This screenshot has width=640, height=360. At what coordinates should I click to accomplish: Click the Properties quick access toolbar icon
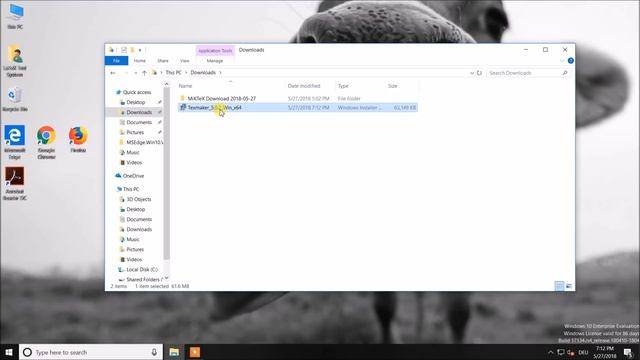[x=124, y=50]
